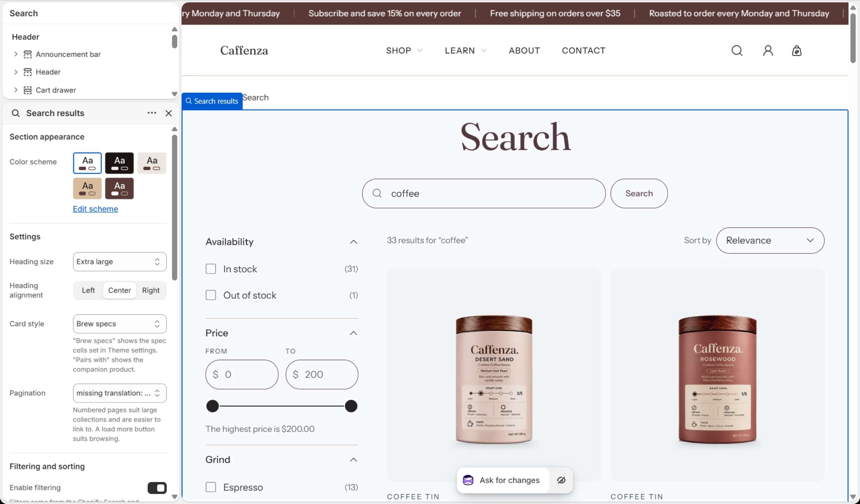
Task: Click the magnifier icon beside Search results title
Action: click(x=16, y=113)
